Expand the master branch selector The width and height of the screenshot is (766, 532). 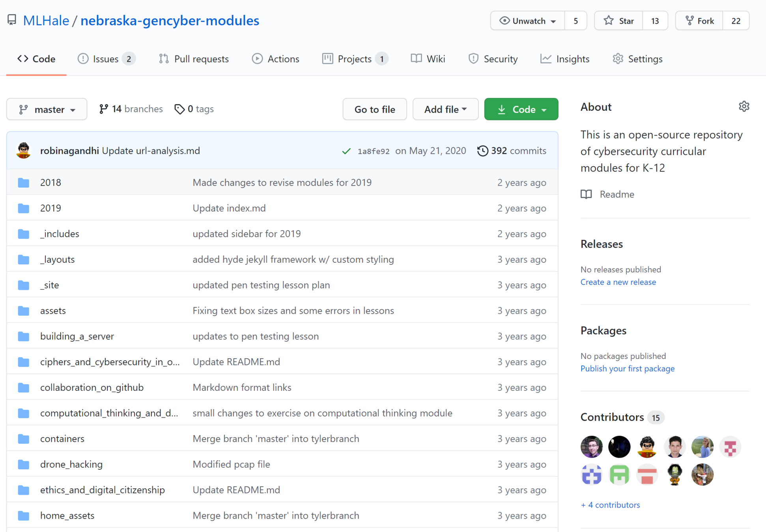[x=47, y=109]
